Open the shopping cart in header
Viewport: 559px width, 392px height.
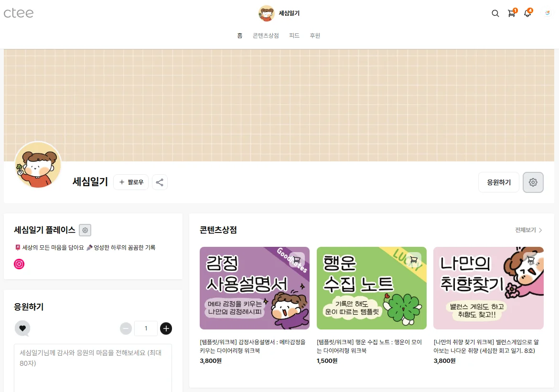tap(512, 13)
